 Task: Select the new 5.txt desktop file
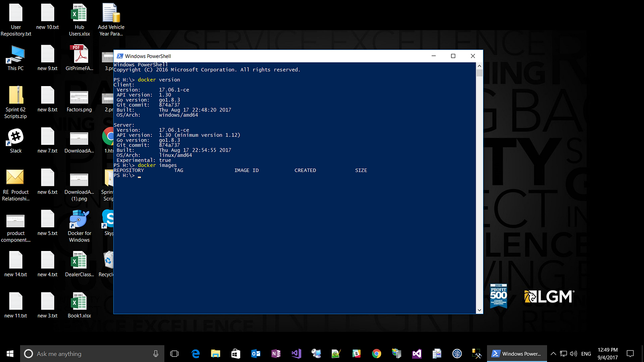47,223
